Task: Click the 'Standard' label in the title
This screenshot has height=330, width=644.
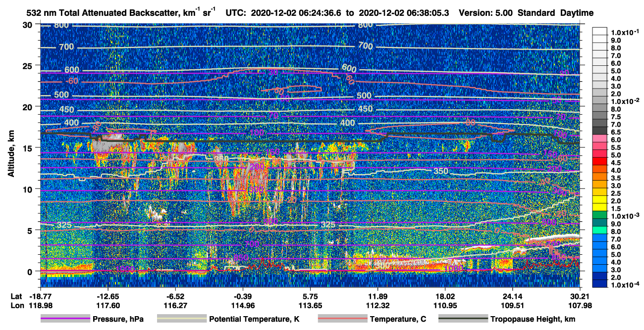Action: 537,13
